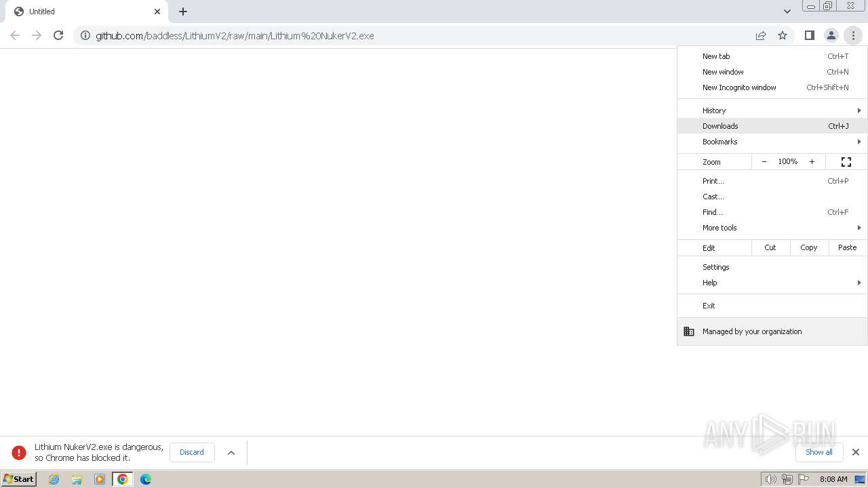Image resolution: width=868 pixels, height=488 pixels.
Task: Click the red dangerous download warning icon
Action: point(19,452)
